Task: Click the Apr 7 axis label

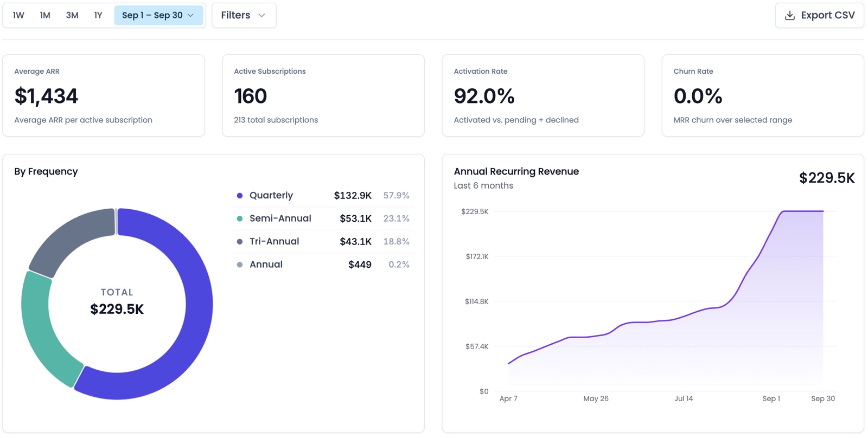Action: coord(508,398)
